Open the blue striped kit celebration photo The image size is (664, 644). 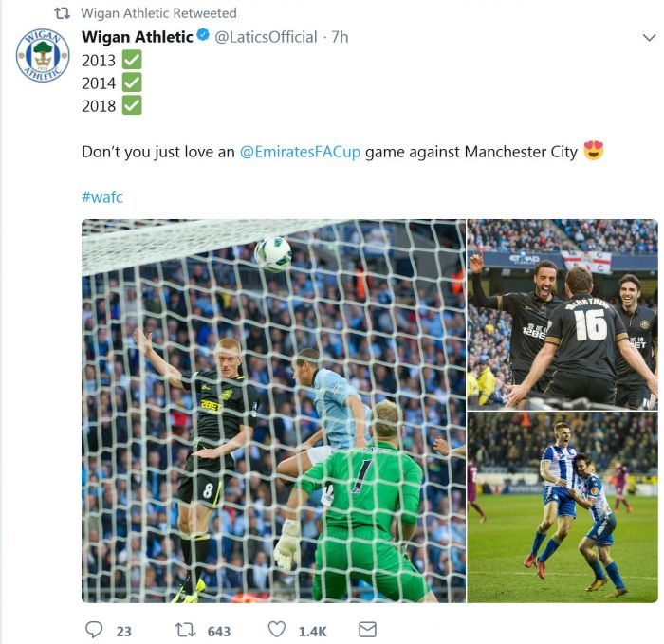[x=563, y=507]
